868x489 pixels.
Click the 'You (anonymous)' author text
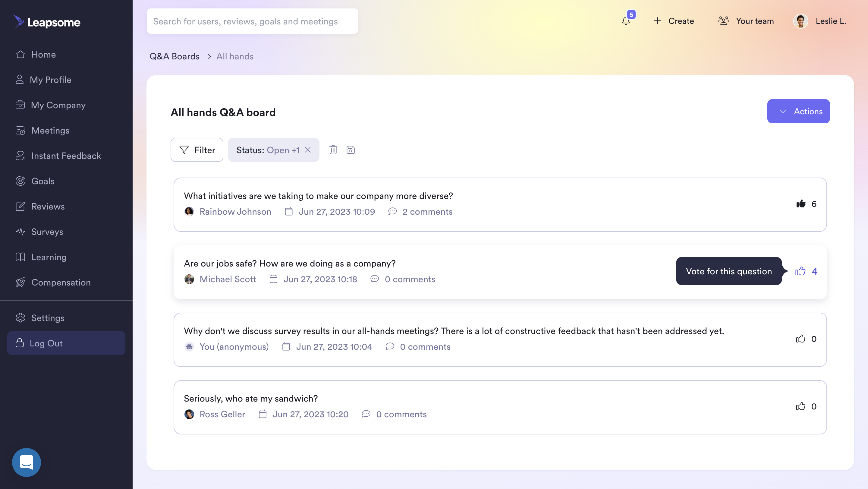(x=234, y=346)
